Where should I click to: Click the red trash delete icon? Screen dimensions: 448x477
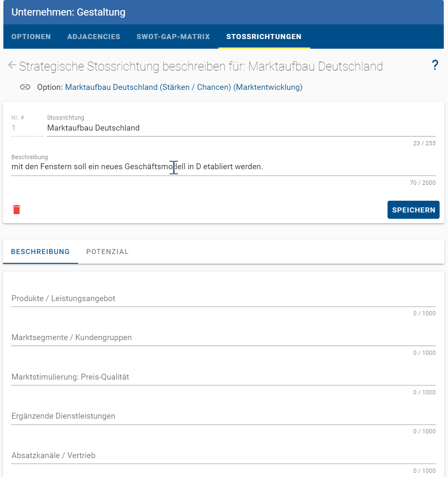17,210
